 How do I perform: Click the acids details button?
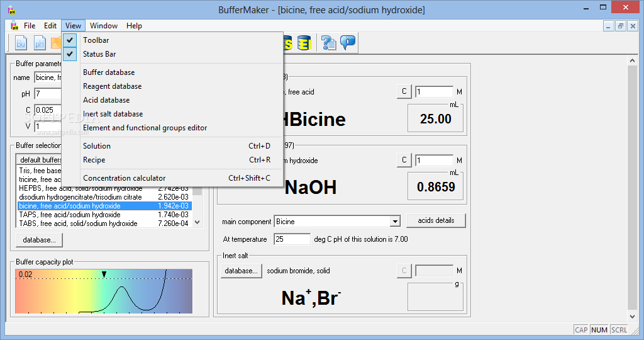pos(436,220)
